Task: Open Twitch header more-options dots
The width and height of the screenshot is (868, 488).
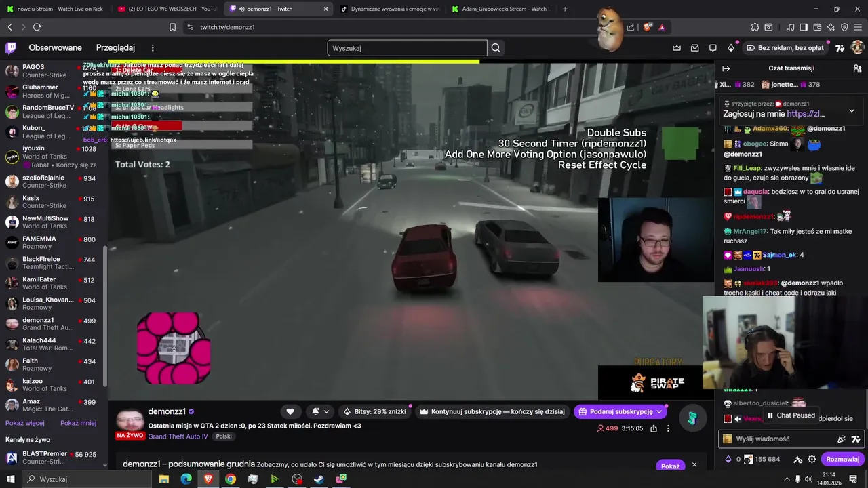Action: 153,48
